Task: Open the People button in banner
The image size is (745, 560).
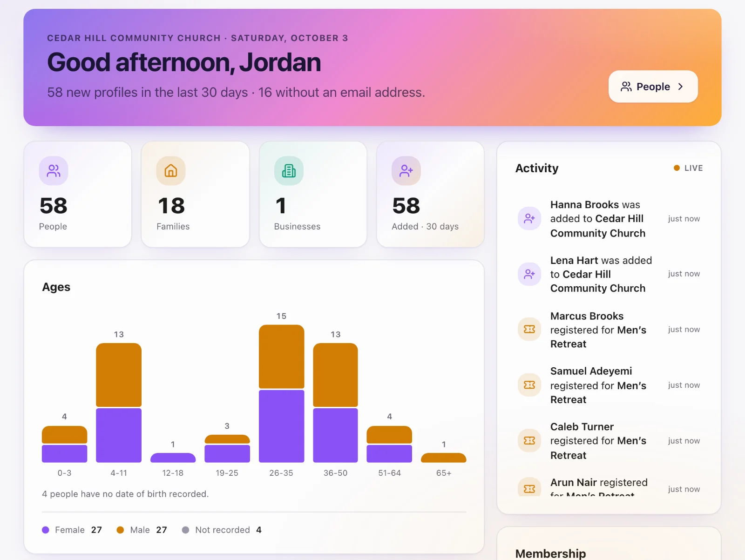Action: coord(653,87)
